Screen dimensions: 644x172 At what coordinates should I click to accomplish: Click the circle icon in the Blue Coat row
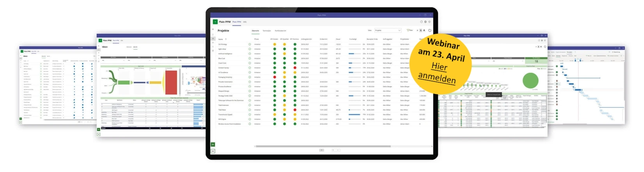[250, 59]
